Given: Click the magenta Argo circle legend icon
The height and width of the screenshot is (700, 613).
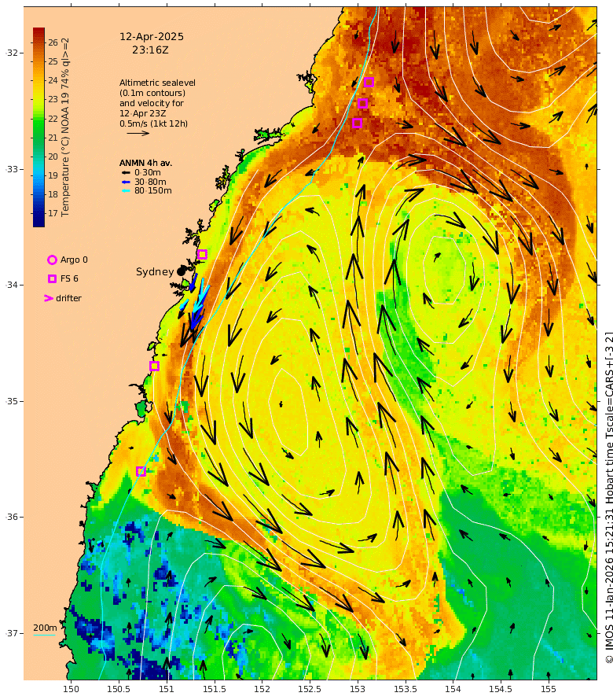Looking at the screenshot, I should coord(52,260).
